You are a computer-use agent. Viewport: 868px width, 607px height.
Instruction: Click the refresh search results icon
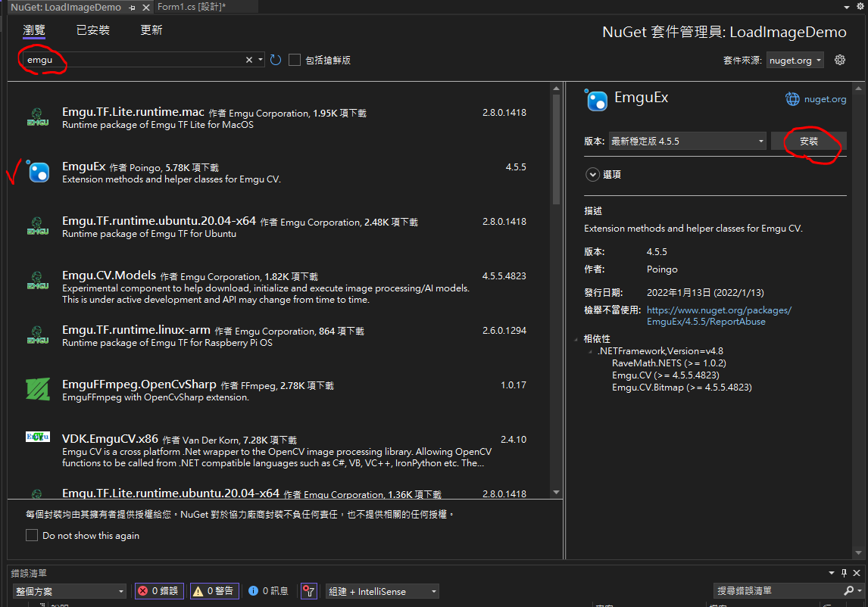pyautogui.click(x=276, y=60)
